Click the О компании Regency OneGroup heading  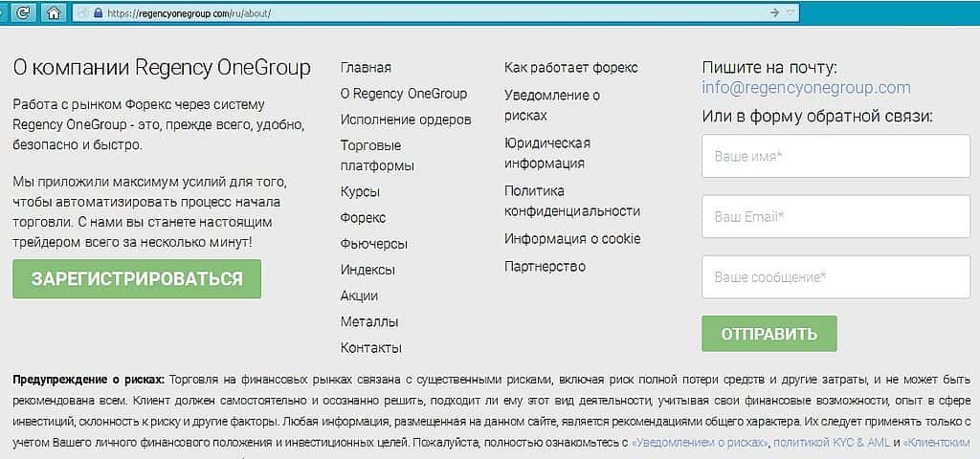point(161,68)
